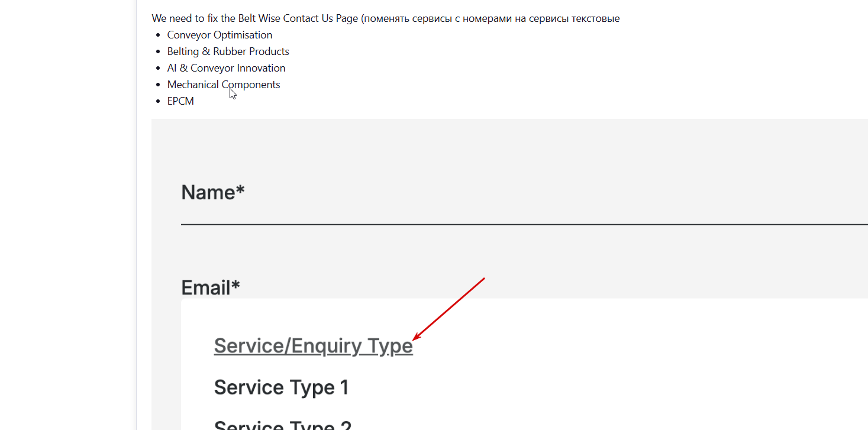
Task: Select Belting & Rubber Products list item
Action: pos(228,51)
